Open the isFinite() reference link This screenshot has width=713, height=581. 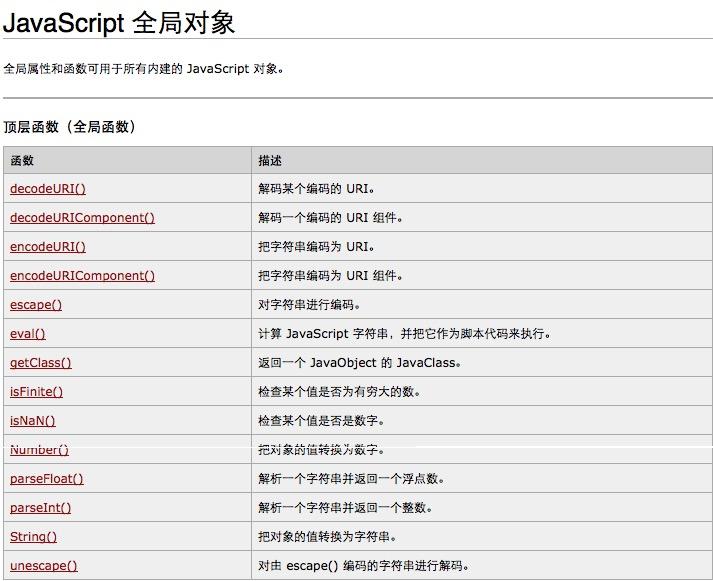(36, 392)
